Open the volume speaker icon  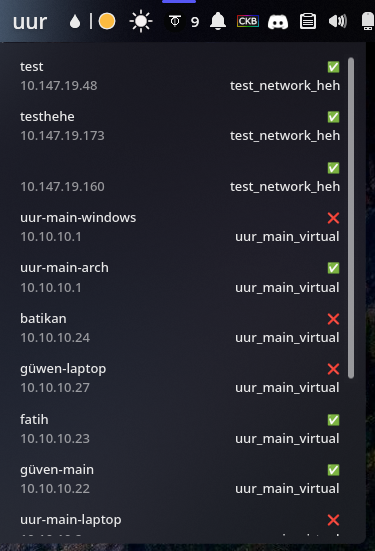[x=338, y=21]
